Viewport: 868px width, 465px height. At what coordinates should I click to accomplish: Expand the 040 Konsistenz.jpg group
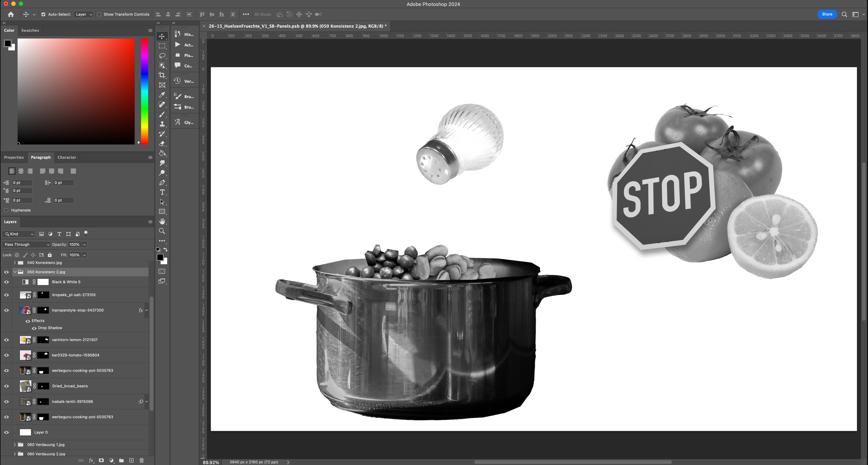tap(15, 263)
